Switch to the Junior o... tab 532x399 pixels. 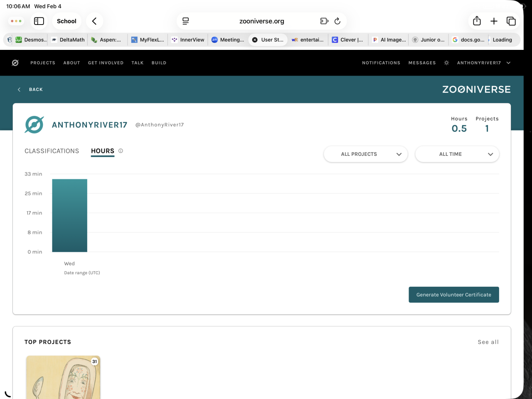[429, 40]
